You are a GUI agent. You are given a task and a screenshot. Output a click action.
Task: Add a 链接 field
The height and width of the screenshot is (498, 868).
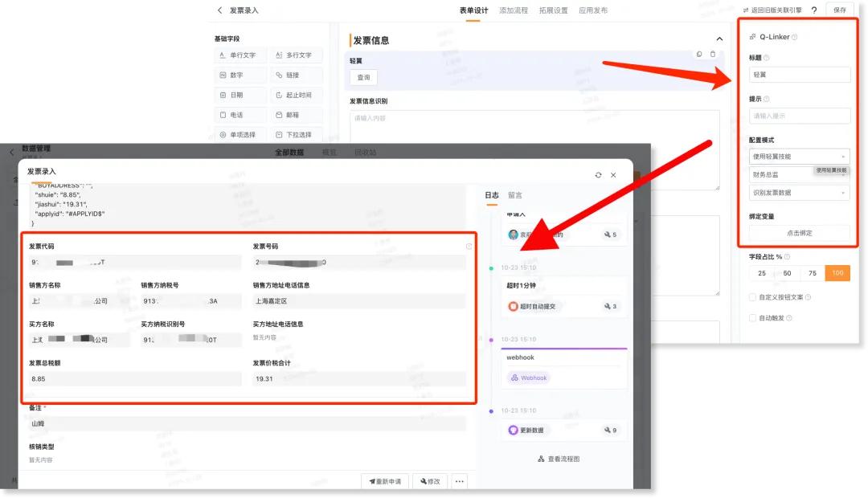296,76
